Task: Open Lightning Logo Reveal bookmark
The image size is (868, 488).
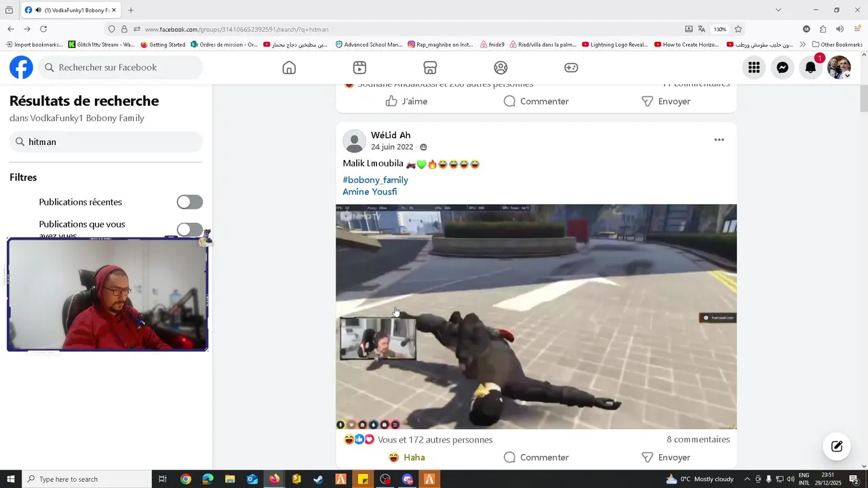Action: [x=615, y=45]
